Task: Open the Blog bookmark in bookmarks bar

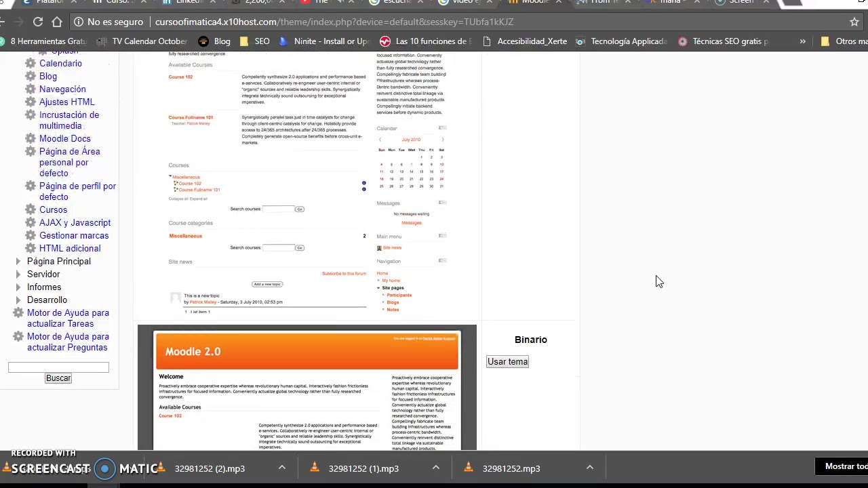Action: tap(214, 41)
